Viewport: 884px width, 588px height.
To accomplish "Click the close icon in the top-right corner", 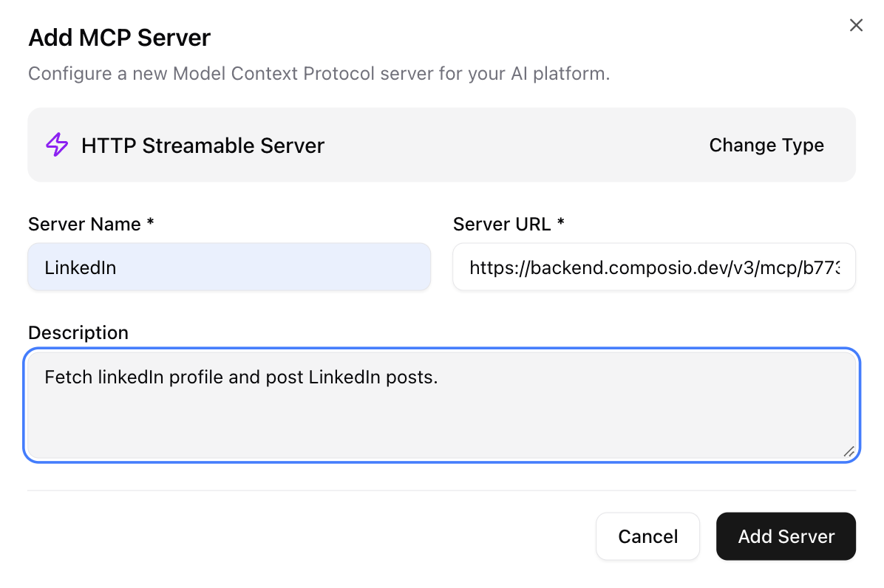I will coord(856,24).
